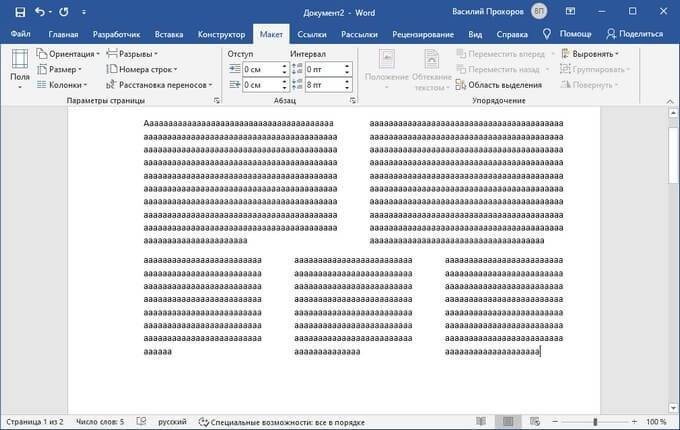The height and width of the screenshot is (430, 680).
Task: Open the accessibility status Специальные возможности
Action: click(281, 422)
